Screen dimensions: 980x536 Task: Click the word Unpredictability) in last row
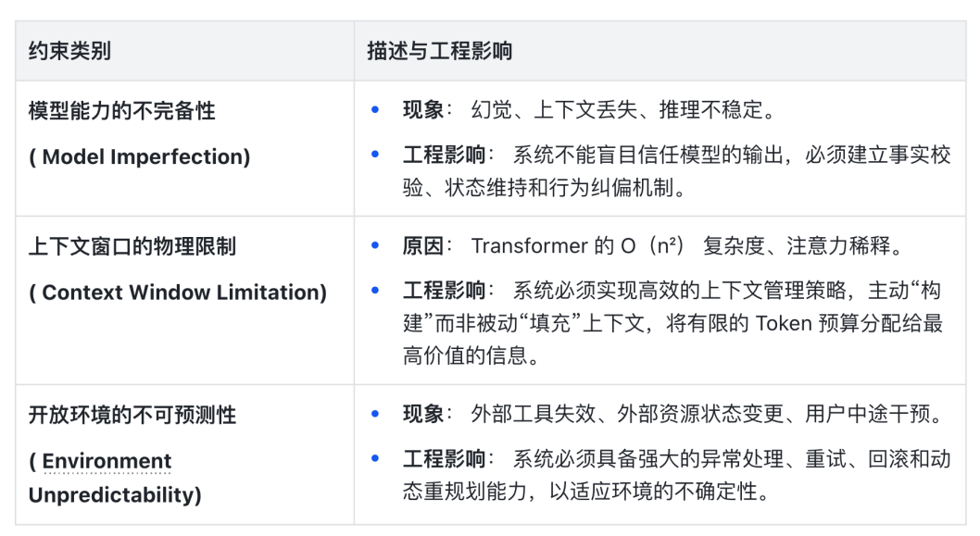coord(115,495)
